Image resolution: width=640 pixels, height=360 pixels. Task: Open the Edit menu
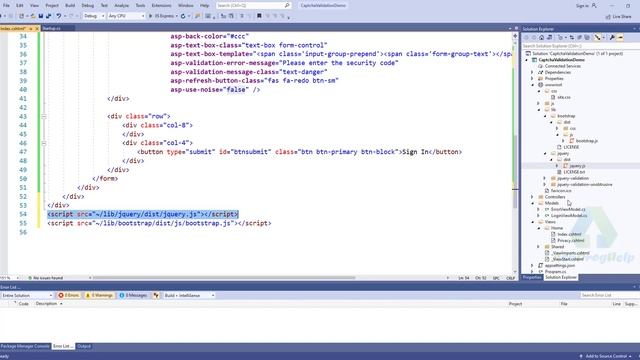click(20, 5)
